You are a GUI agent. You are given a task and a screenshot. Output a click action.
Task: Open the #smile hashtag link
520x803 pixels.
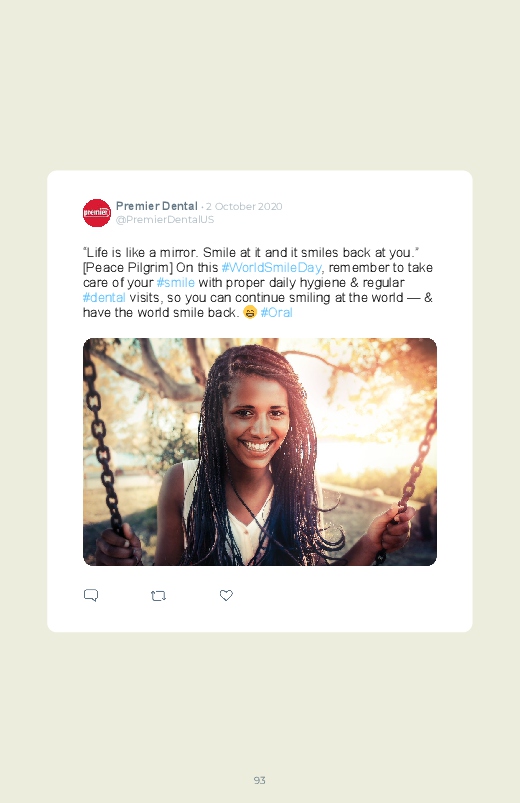point(176,283)
